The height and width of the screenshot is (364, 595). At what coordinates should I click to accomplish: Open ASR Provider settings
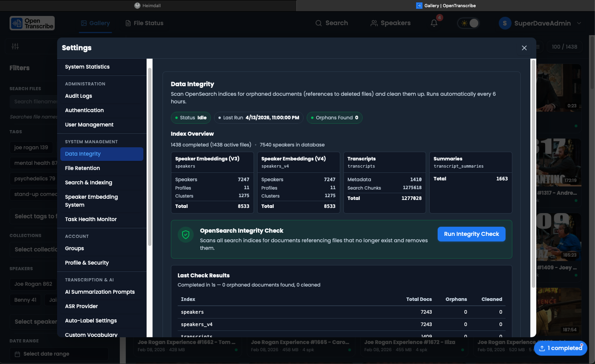102,307
